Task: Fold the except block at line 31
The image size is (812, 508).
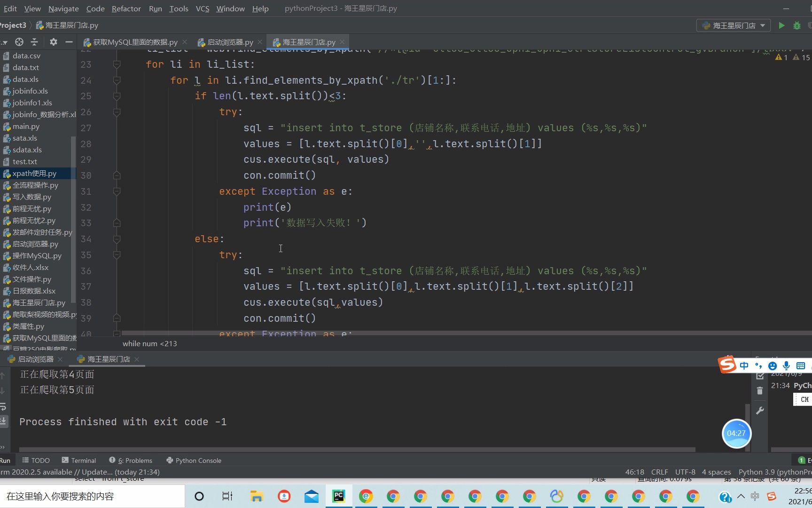Action: tap(117, 191)
